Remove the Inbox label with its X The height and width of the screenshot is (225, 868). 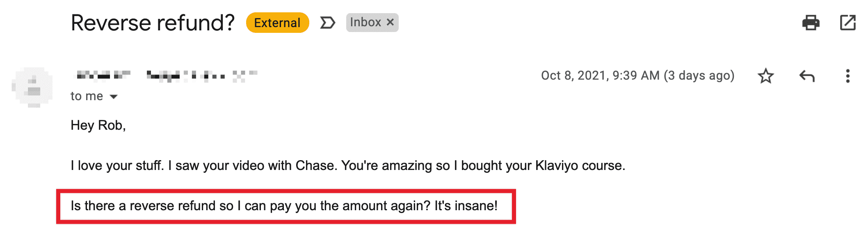[x=391, y=22]
